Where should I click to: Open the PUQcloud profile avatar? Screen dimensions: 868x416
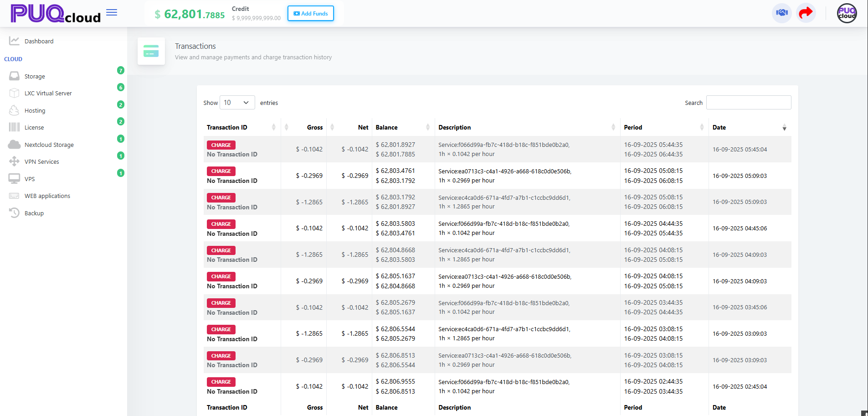847,13
